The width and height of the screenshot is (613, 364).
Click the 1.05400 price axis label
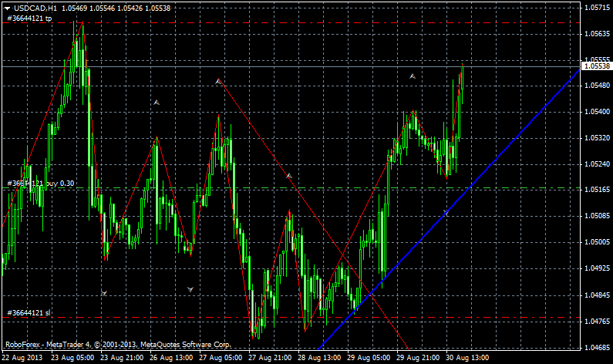[x=597, y=112]
